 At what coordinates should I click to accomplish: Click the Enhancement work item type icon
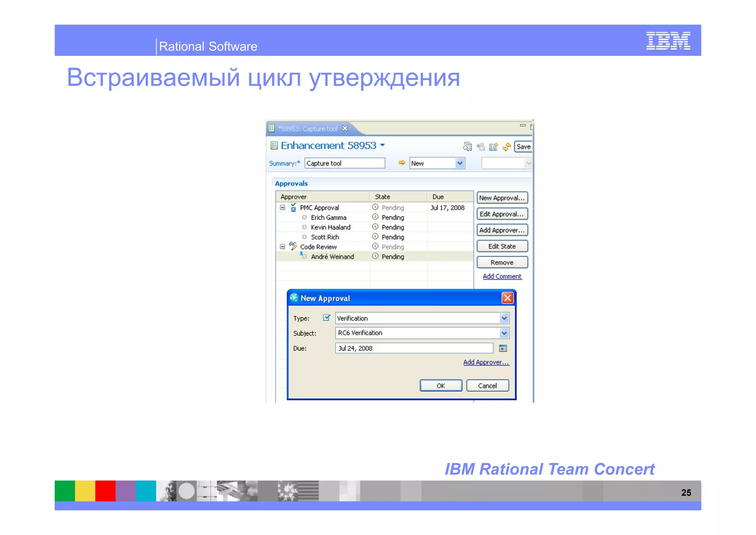pos(274,146)
